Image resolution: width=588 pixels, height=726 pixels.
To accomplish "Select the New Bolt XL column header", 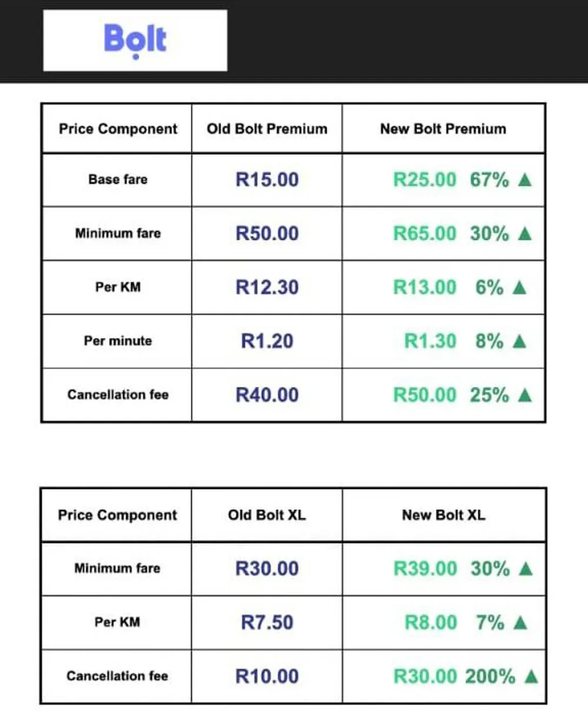I will (444, 515).
